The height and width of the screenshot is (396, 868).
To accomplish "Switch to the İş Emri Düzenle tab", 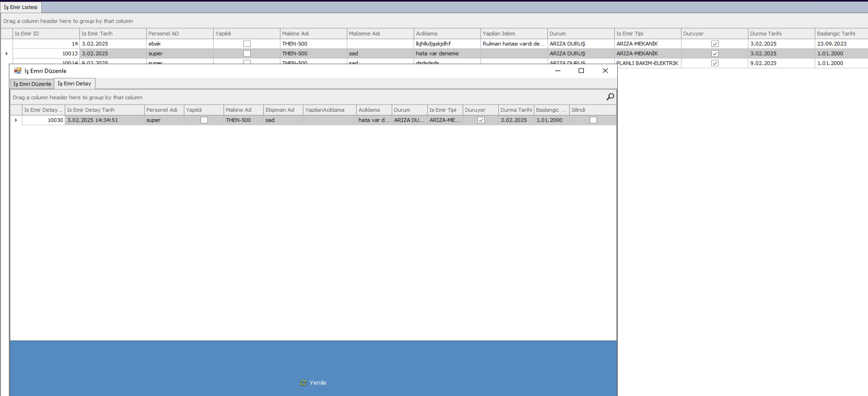I will point(32,84).
